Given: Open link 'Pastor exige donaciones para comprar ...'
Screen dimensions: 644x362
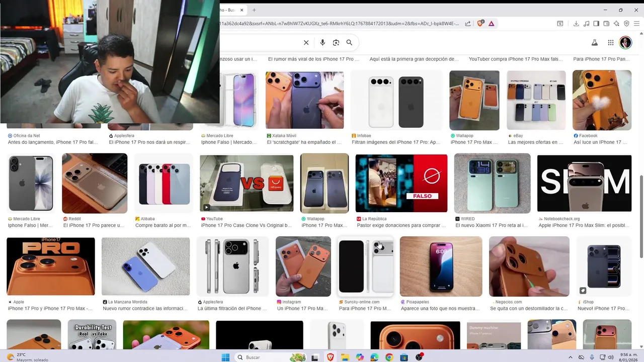Looking at the screenshot, I should 401,225.
